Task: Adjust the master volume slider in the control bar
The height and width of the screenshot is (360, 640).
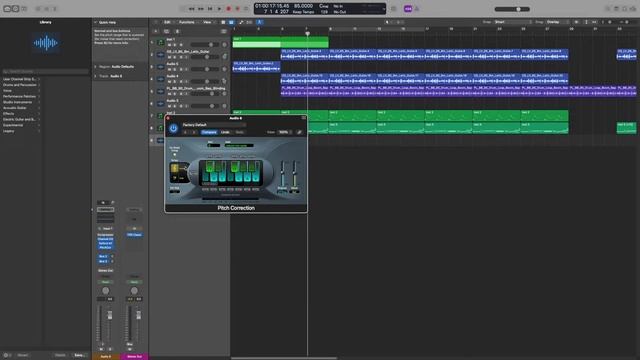Action: click(x=512, y=9)
